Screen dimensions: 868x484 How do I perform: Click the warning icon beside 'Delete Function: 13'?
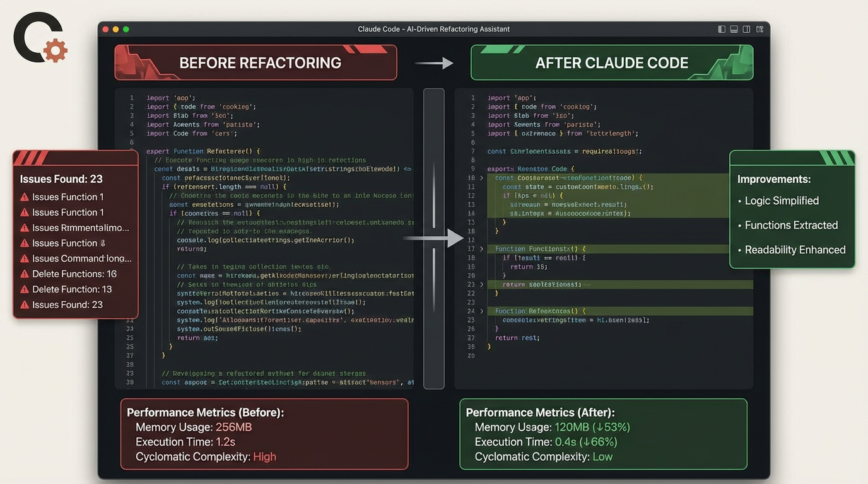(25, 289)
